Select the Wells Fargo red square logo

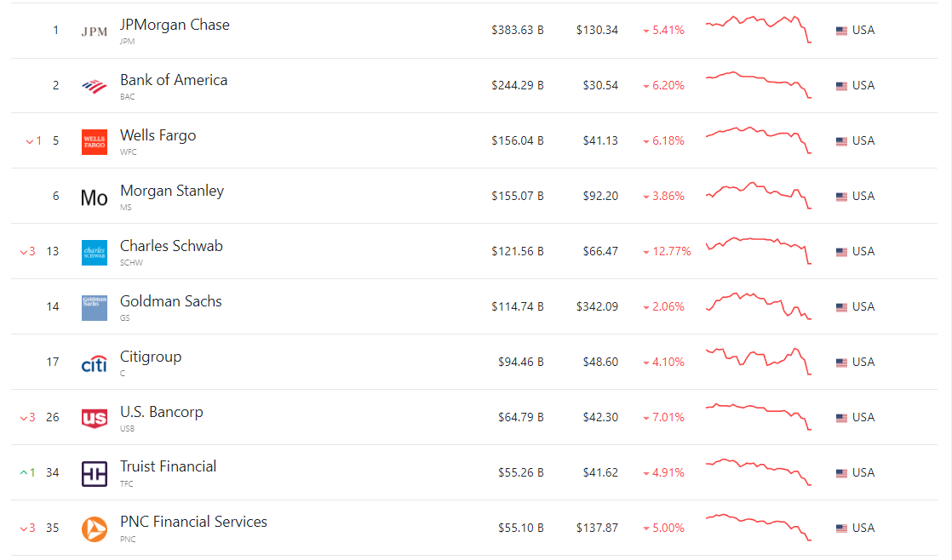[x=94, y=140]
